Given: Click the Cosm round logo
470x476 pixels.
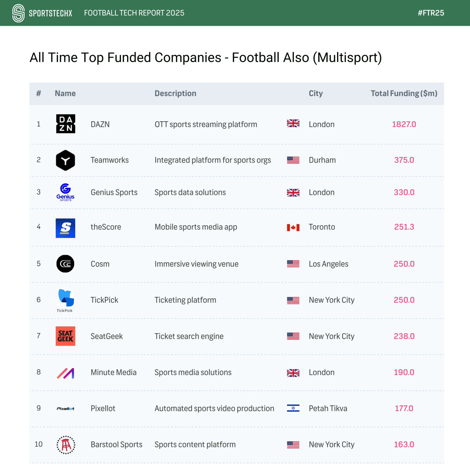Looking at the screenshot, I should coord(65,264).
